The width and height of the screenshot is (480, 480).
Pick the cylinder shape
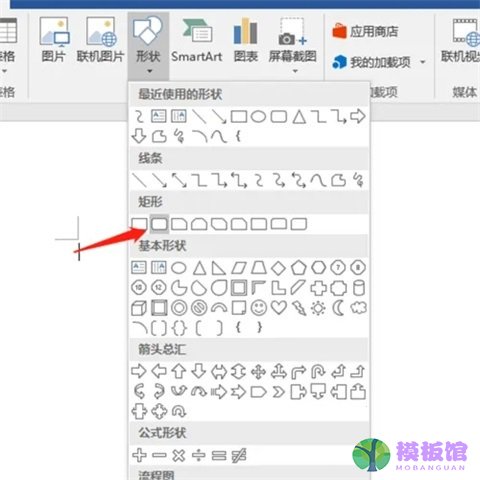359,288
